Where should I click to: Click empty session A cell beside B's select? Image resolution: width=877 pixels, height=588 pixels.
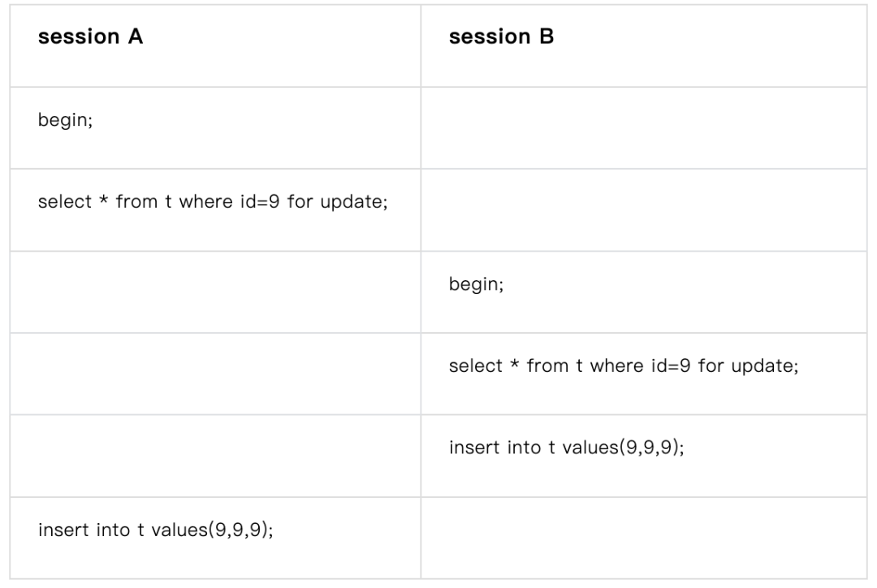214,374
